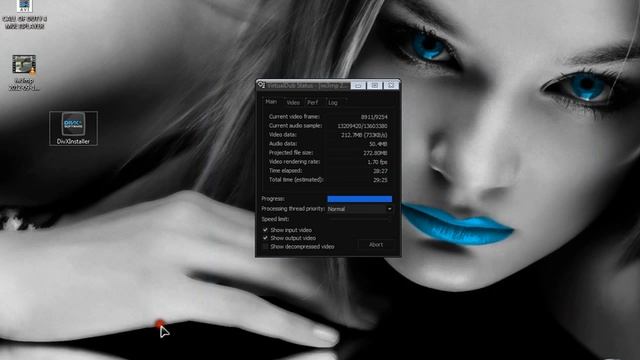The height and width of the screenshot is (360, 640).
Task: Click the Current video frame value 8911/9254
Action: (374, 117)
